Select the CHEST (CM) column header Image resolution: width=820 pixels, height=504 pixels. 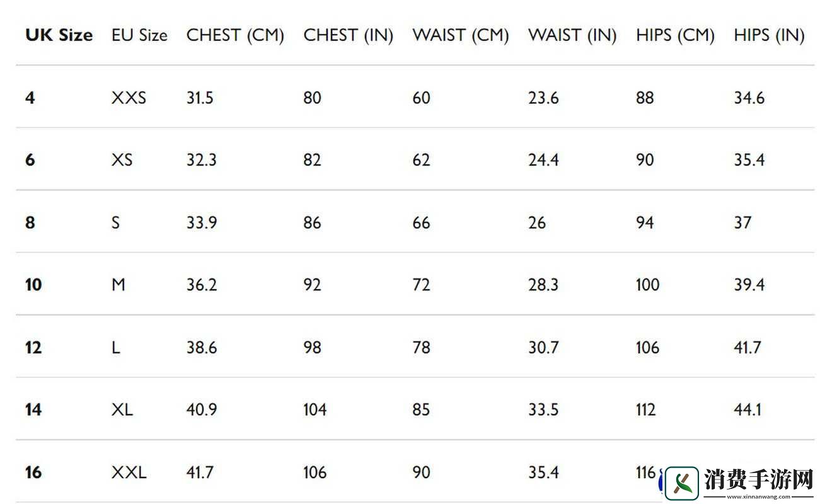click(235, 35)
